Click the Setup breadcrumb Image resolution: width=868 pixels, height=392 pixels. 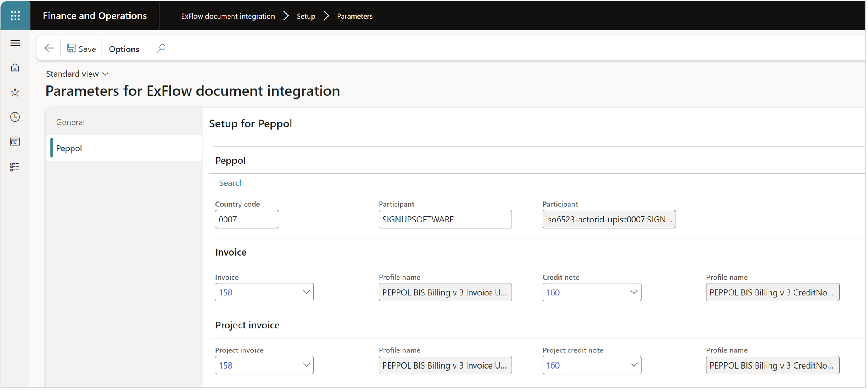pyautogui.click(x=306, y=16)
